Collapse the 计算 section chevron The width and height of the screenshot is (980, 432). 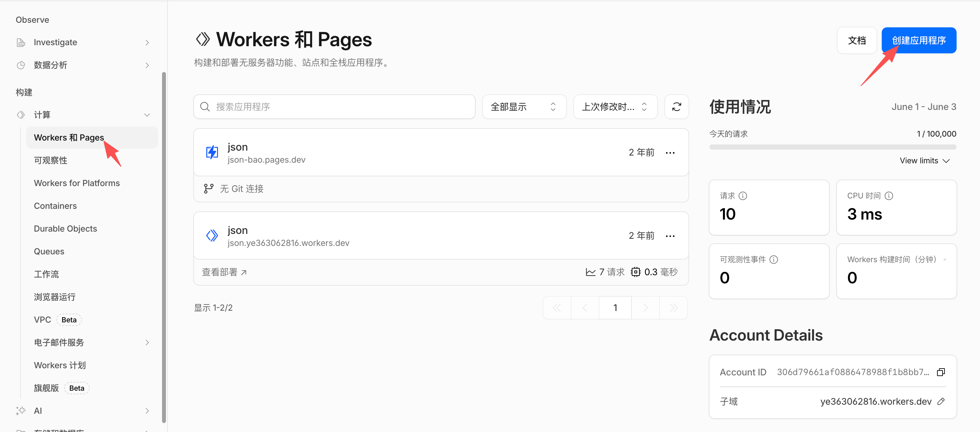click(x=147, y=115)
